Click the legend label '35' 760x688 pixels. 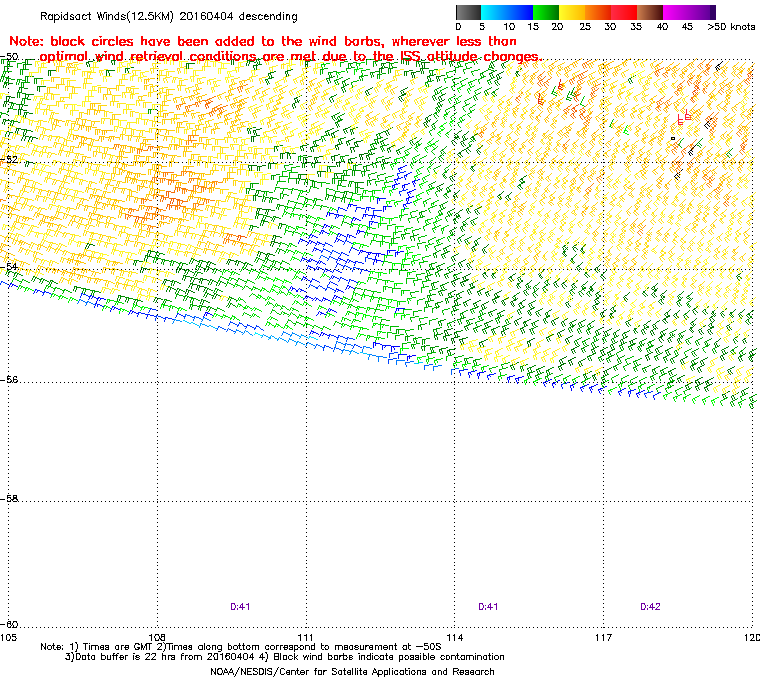click(636, 27)
